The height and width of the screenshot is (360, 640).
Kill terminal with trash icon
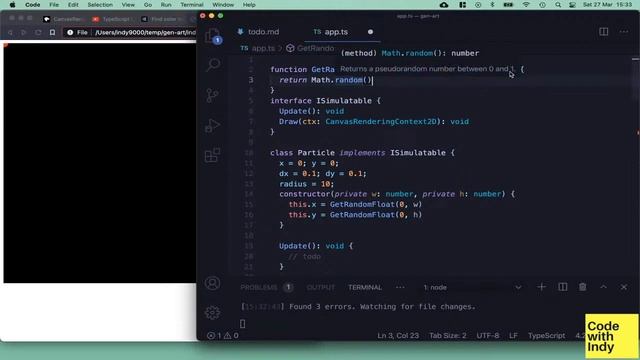(582, 287)
